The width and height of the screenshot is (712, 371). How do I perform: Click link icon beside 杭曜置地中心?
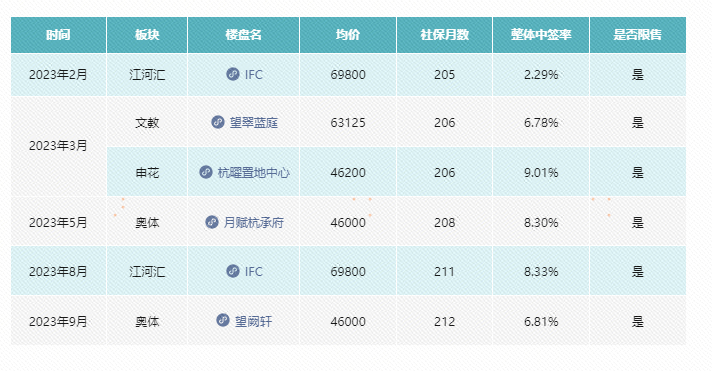[x=206, y=172]
